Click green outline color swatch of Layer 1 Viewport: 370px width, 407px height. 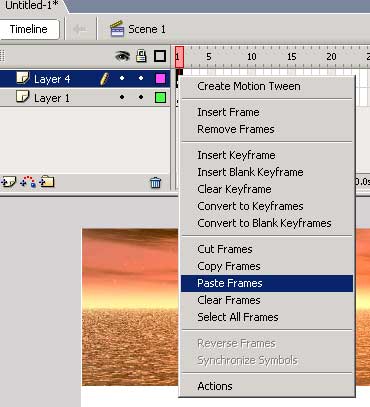[160, 98]
